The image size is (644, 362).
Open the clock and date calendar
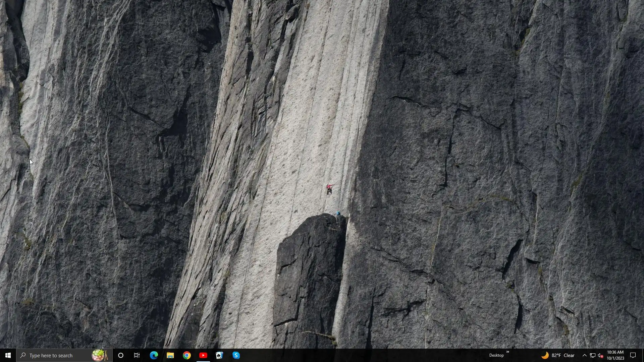615,355
